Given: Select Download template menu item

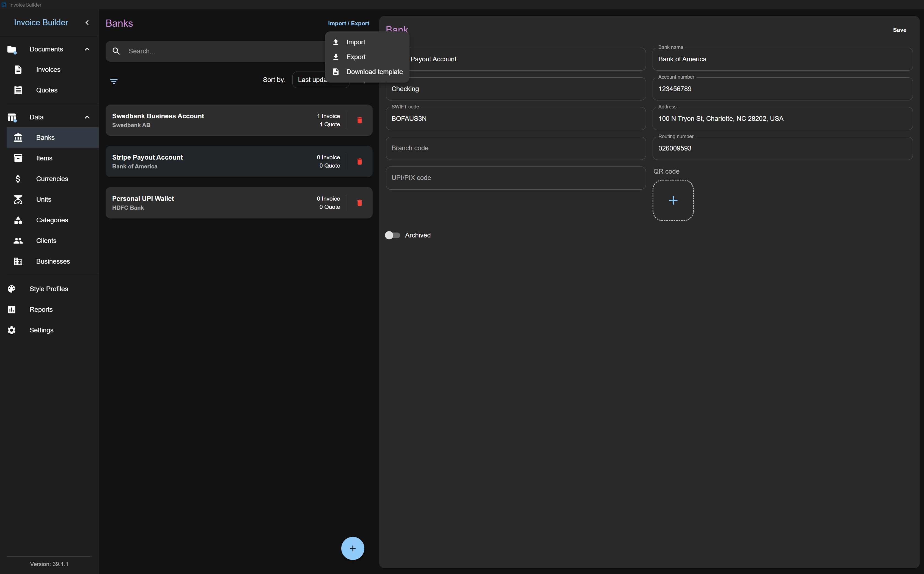Looking at the screenshot, I should coord(367,72).
